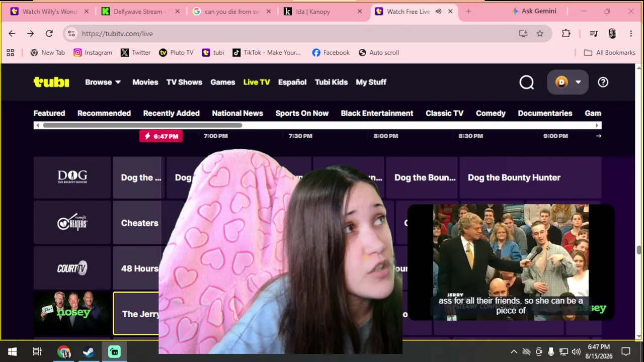
Task: Open the Facebook bookmark
Action: coord(331,52)
